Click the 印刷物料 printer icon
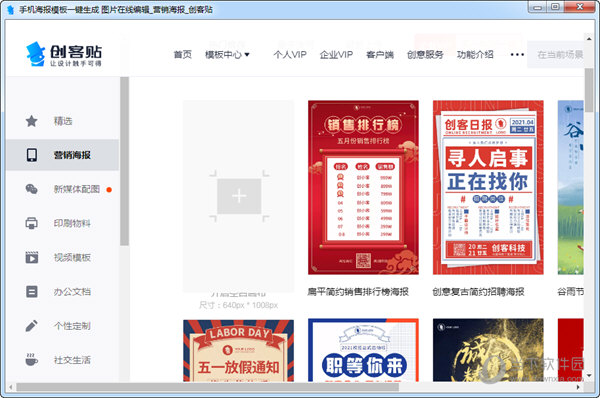The image size is (600, 398). [31, 223]
